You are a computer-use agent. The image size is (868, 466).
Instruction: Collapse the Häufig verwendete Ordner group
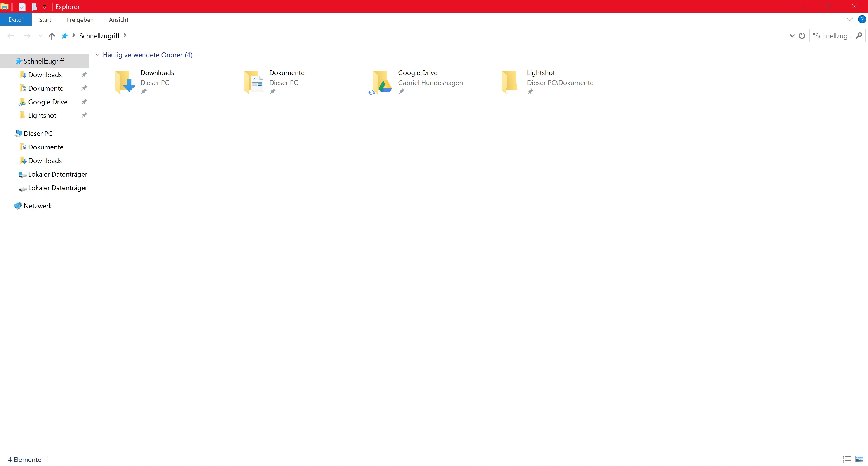pyautogui.click(x=98, y=55)
